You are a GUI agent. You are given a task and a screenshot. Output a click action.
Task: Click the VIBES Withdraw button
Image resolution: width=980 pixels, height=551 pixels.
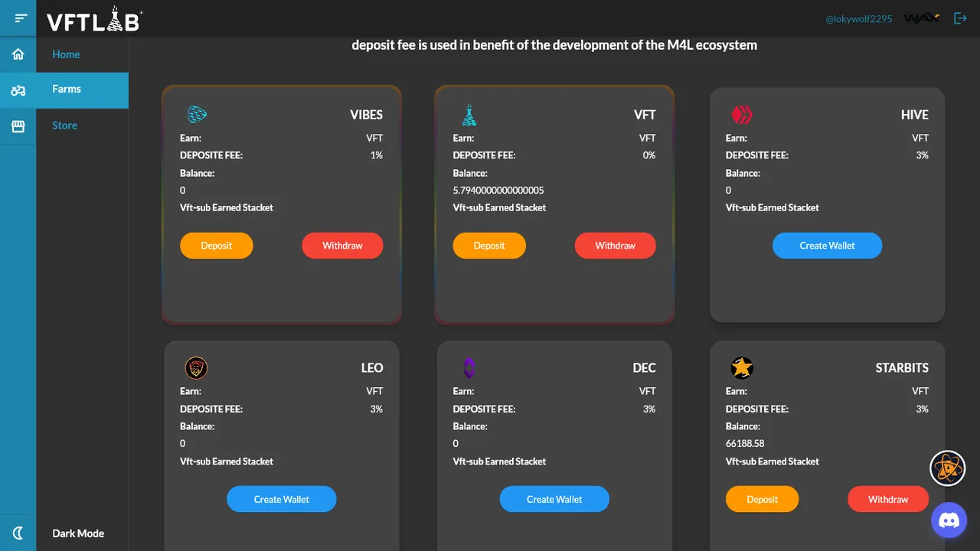pyautogui.click(x=342, y=246)
